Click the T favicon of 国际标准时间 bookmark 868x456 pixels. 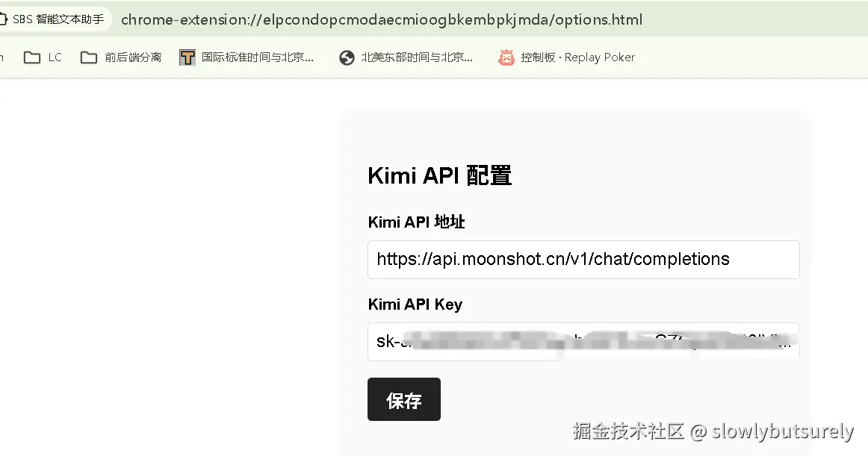pyautogui.click(x=187, y=57)
